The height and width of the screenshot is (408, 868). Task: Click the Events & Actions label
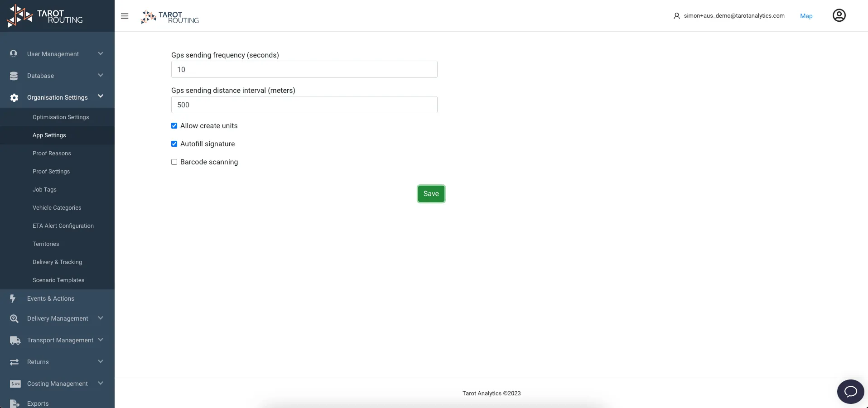coord(51,298)
